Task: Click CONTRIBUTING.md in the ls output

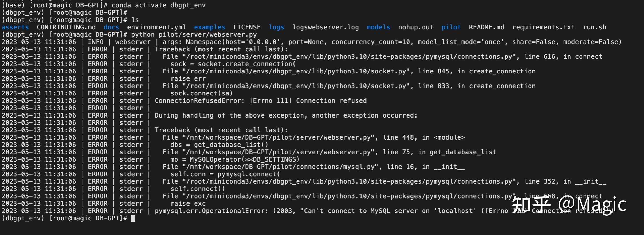Action: pos(66,27)
